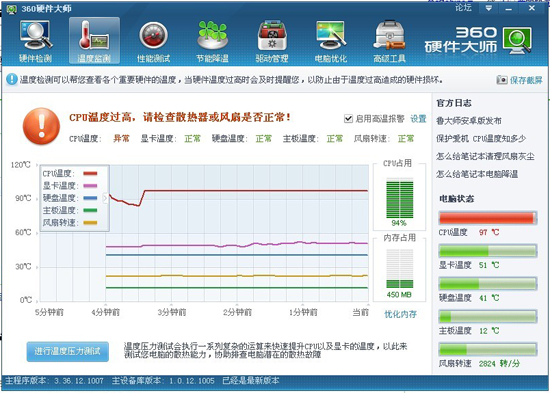
Task: Click the green 主板温度 legend swatch
Action: pyautogui.click(x=90, y=210)
